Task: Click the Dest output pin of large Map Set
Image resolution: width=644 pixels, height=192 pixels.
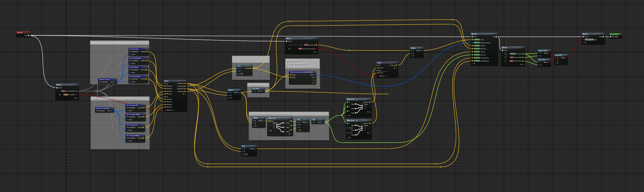Action: pyautogui.click(x=496, y=37)
